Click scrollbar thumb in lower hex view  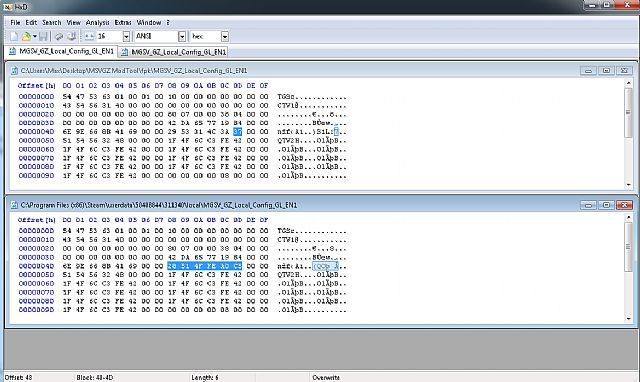(629, 247)
